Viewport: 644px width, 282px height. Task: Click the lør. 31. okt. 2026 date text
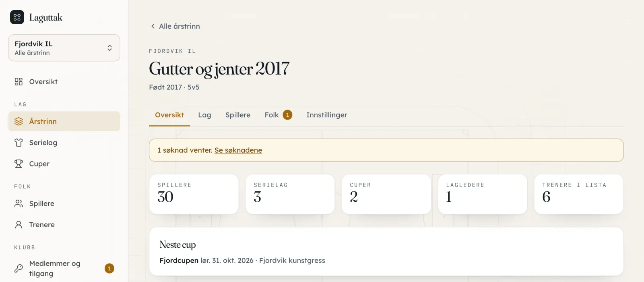[x=227, y=261]
